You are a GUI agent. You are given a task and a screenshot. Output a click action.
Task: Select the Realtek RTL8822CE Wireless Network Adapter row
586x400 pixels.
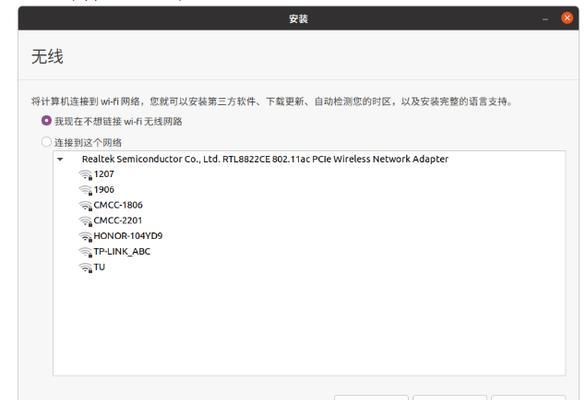pos(309,159)
